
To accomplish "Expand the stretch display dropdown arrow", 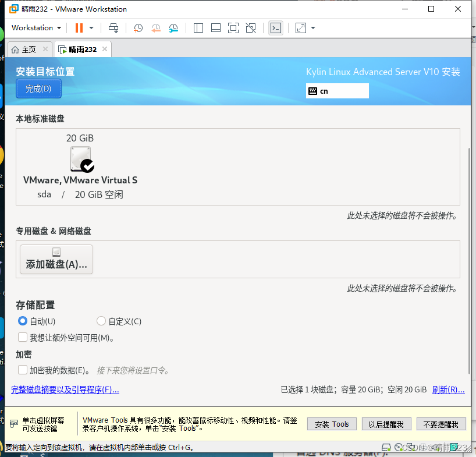I will pos(313,28).
